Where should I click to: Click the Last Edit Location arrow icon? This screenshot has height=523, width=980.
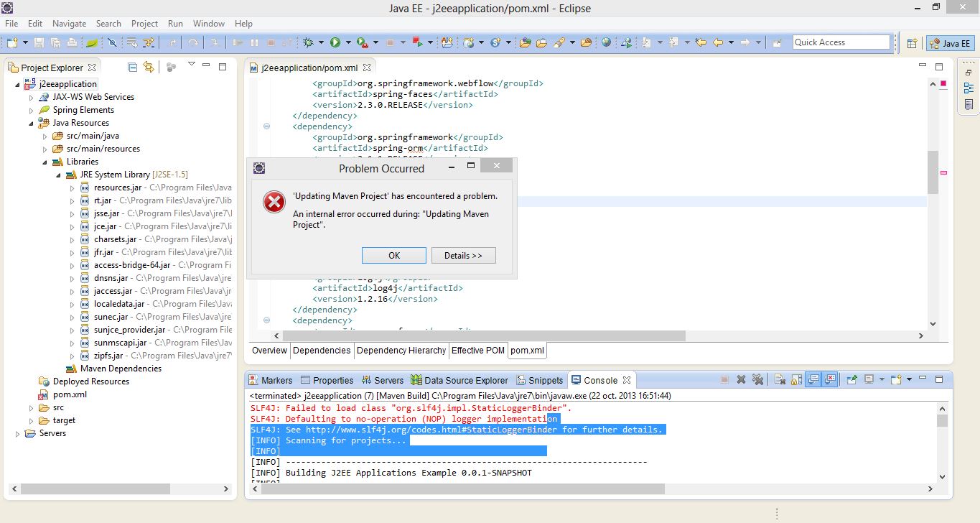[x=701, y=42]
